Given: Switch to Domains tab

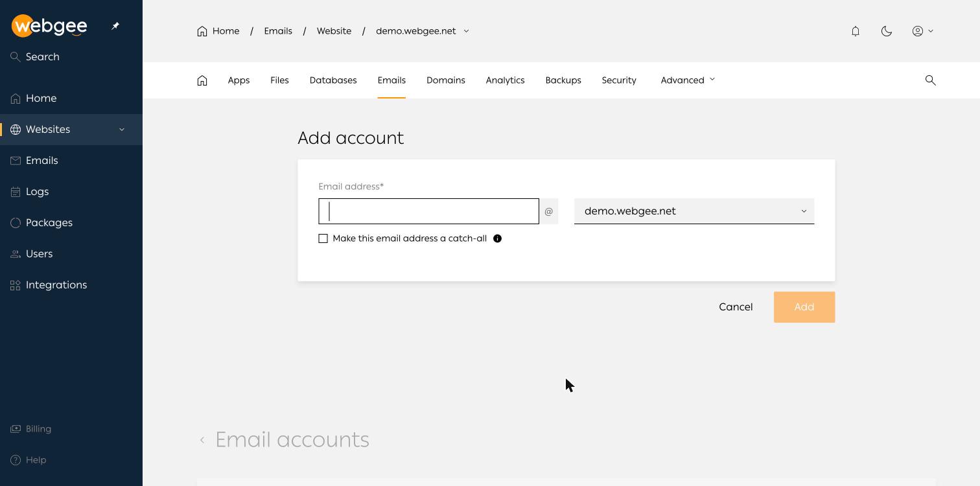Looking at the screenshot, I should [446, 80].
